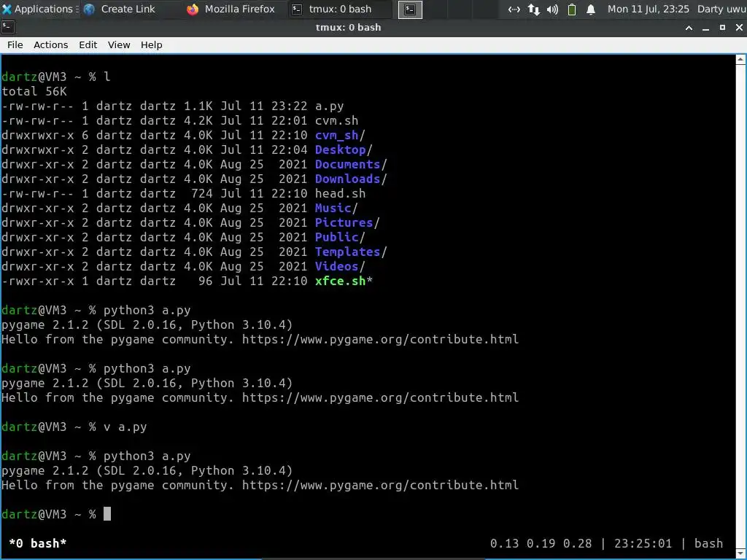
Task: Open the Edit menu
Action: tap(88, 44)
